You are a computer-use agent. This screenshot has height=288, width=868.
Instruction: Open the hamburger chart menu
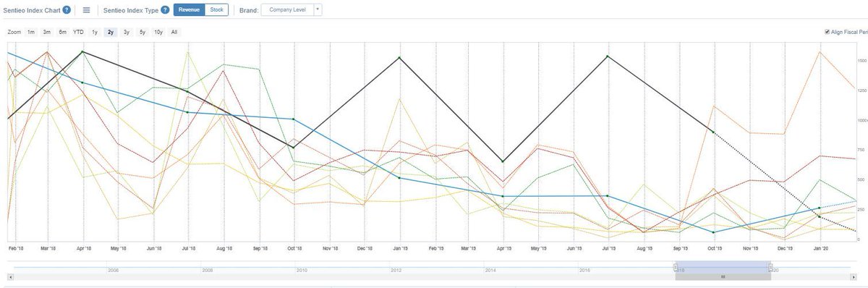86,10
